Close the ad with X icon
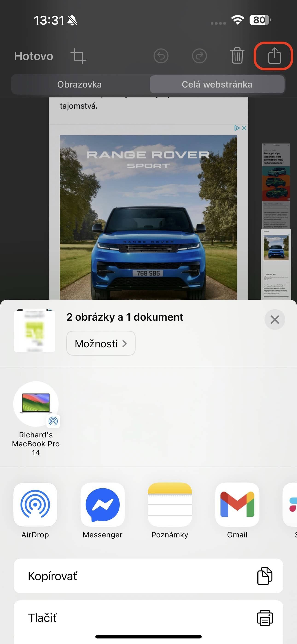Screen dimensions: 297x644 click(x=244, y=128)
